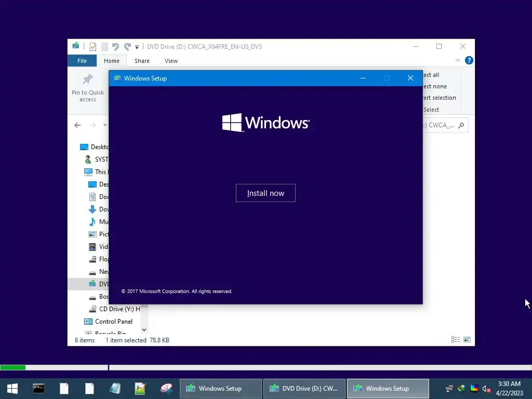Select CD Drive (Y:) in the tree
The width and height of the screenshot is (532, 399).
point(114,309)
